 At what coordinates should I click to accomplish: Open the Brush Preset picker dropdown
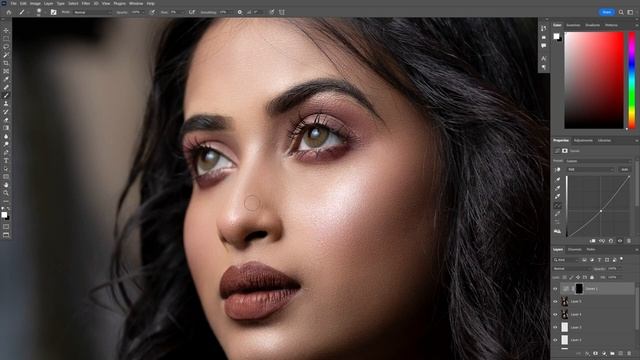coord(40,12)
